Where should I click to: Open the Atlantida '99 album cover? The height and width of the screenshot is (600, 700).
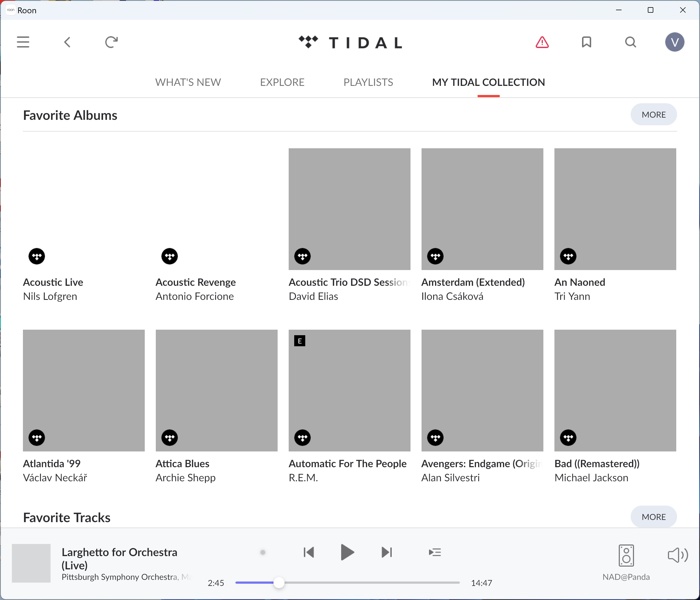84,391
